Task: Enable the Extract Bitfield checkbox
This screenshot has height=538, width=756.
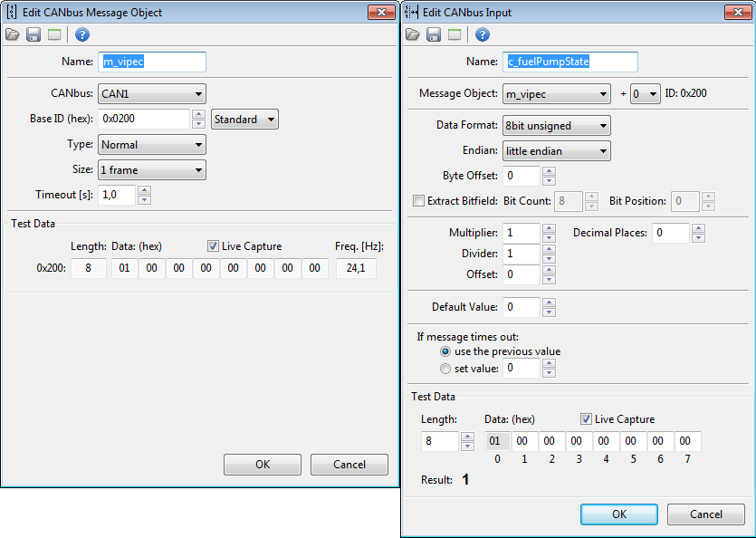Action: 418,201
